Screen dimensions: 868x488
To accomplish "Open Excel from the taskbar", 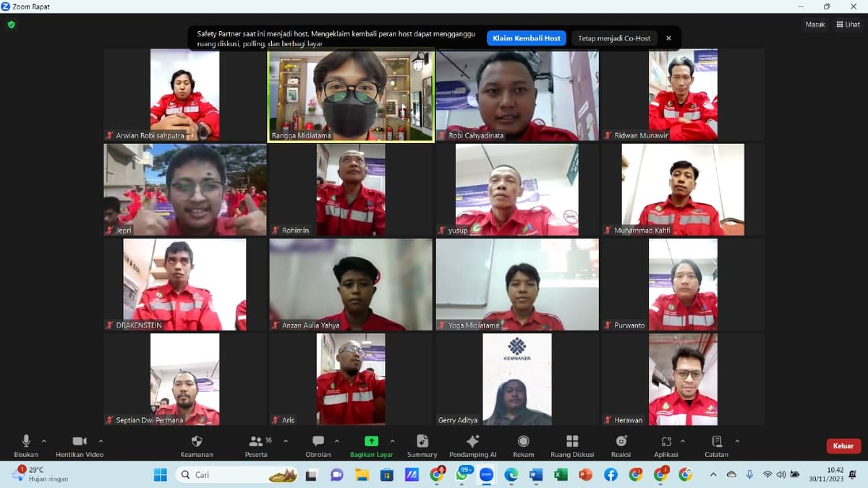I will pyautogui.click(x=561, y=474).
